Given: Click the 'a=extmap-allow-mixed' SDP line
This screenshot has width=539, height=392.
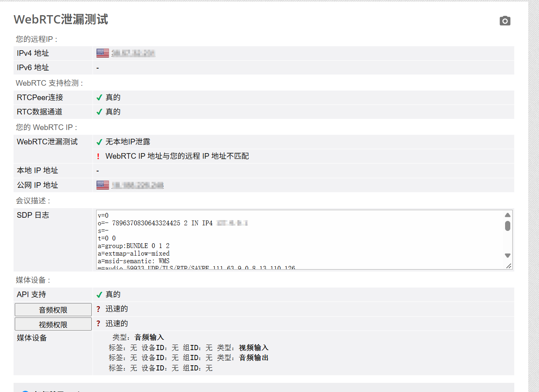Looking at the screenshot, I should coord(134,254).
